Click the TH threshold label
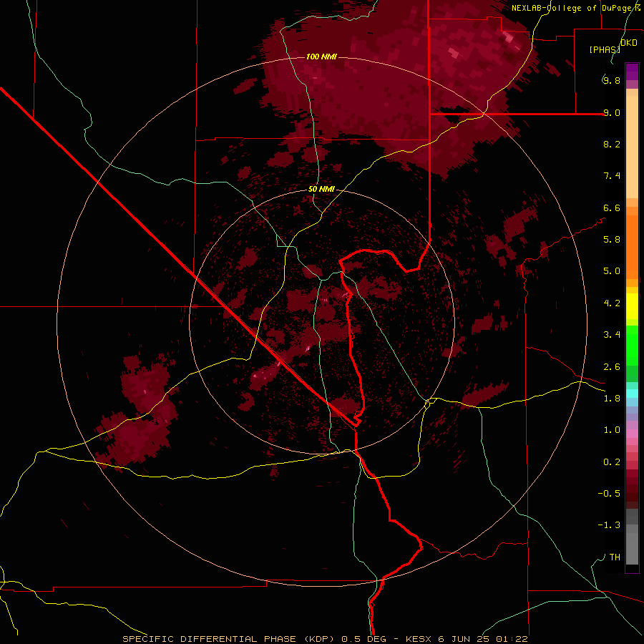This screenshot has width=644, height=644. [x=615, y=557]
